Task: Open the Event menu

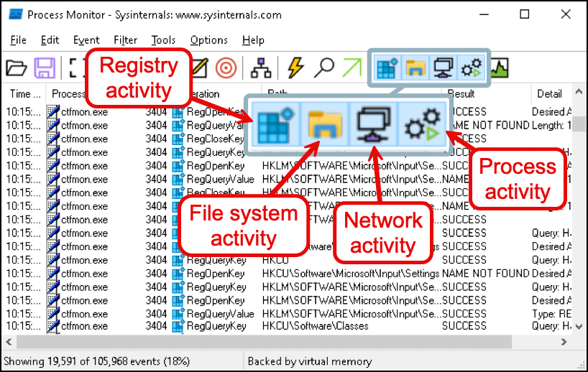Action: 86,39
